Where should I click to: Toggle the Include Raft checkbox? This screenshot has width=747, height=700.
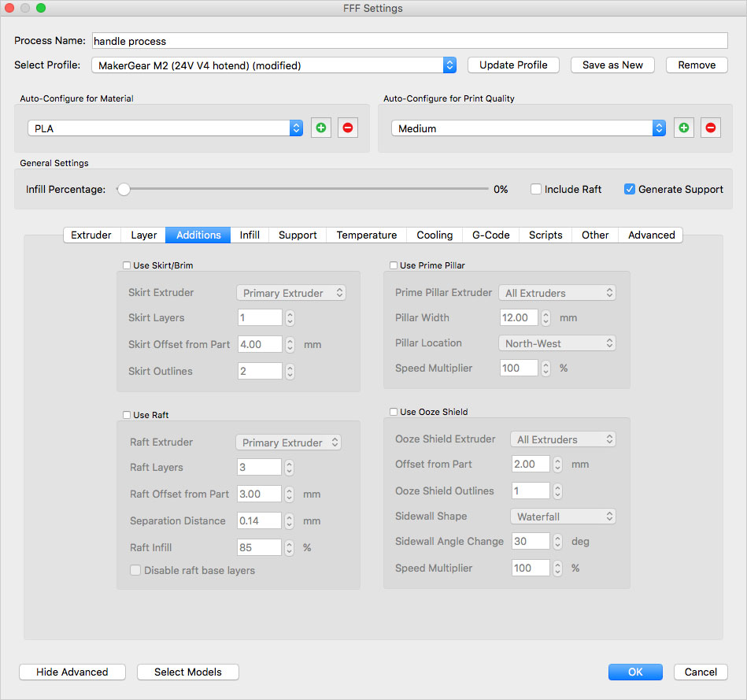(536, 189)
